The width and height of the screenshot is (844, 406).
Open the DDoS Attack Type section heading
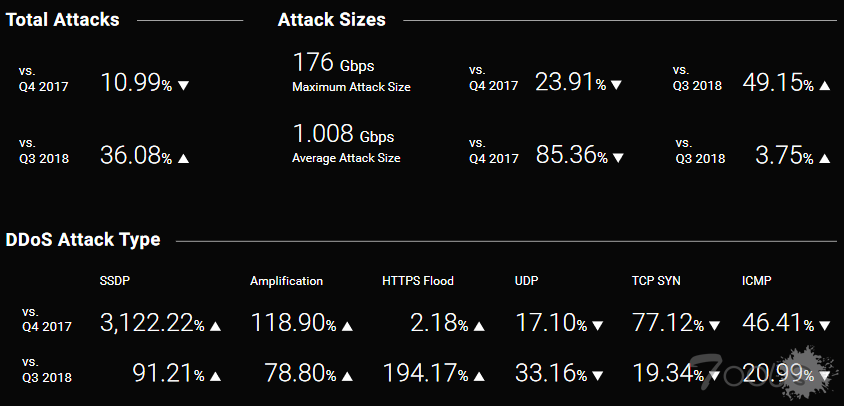[x=83, y=240]
